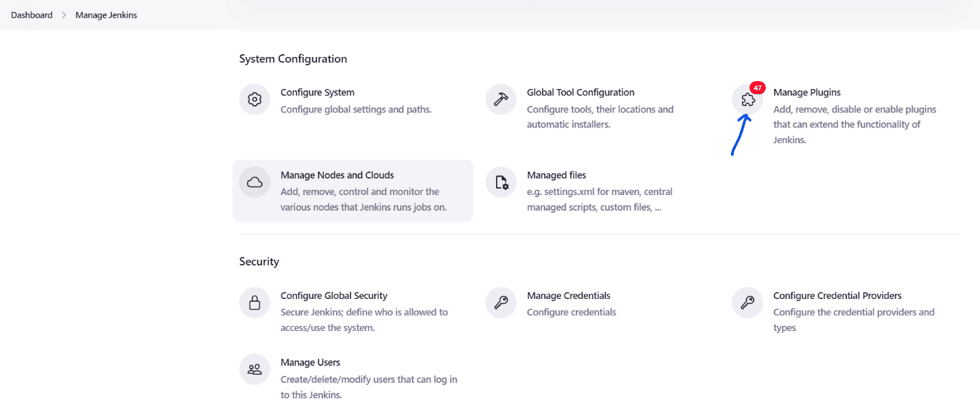Open the Manage Credentials key icon
Viewport: 980px width, 420px height.
point(501,303)
